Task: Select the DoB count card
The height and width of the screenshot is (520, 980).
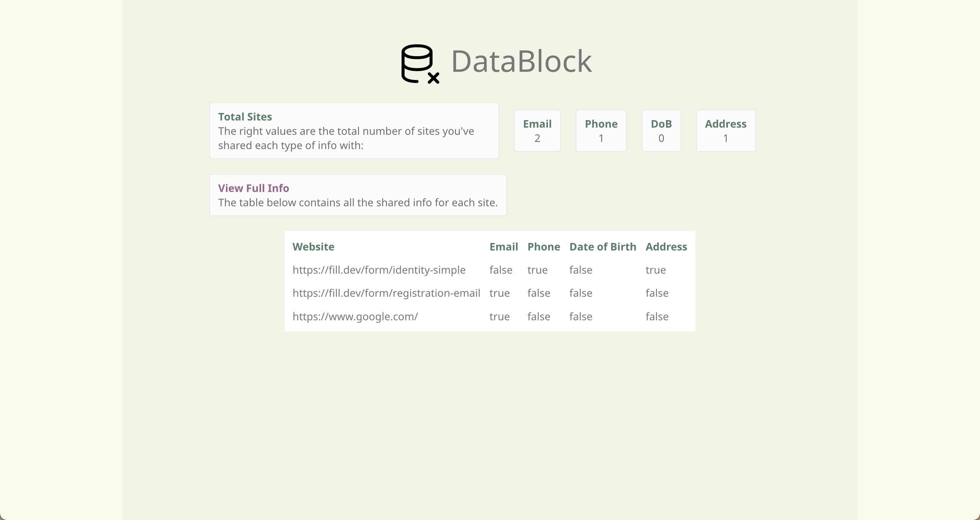Action: click(x=661, y=130)
